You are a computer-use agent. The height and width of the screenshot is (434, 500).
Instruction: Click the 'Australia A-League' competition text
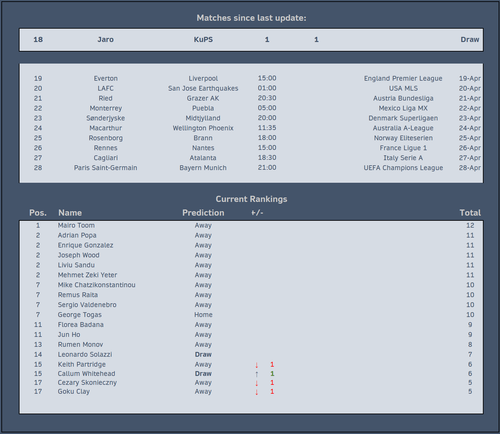[403, 128]
